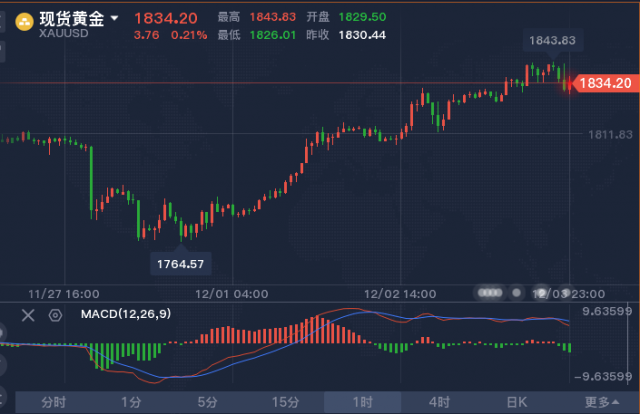Click the 1834.20 current price tag
Image resolution: width=640 pixels, height=414 pixels.
605,83
